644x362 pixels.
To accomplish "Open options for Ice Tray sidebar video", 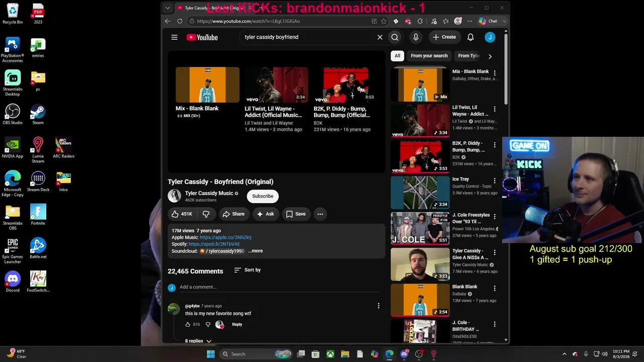I will tap(495, 180).
